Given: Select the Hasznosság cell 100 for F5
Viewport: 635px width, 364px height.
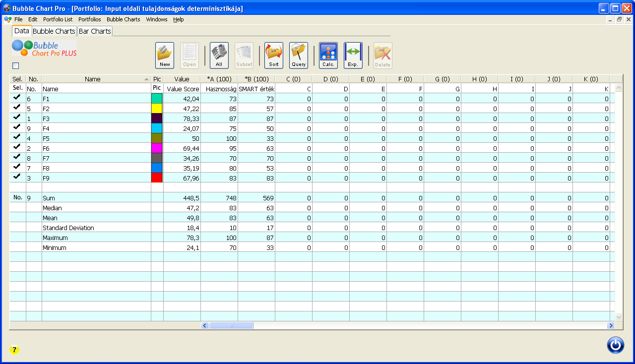Looking at the screenshot, I should click(219, 138).
